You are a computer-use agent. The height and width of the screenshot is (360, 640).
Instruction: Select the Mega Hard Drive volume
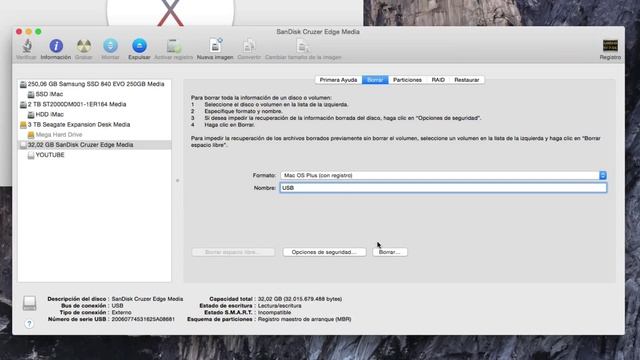pos(94,135)
